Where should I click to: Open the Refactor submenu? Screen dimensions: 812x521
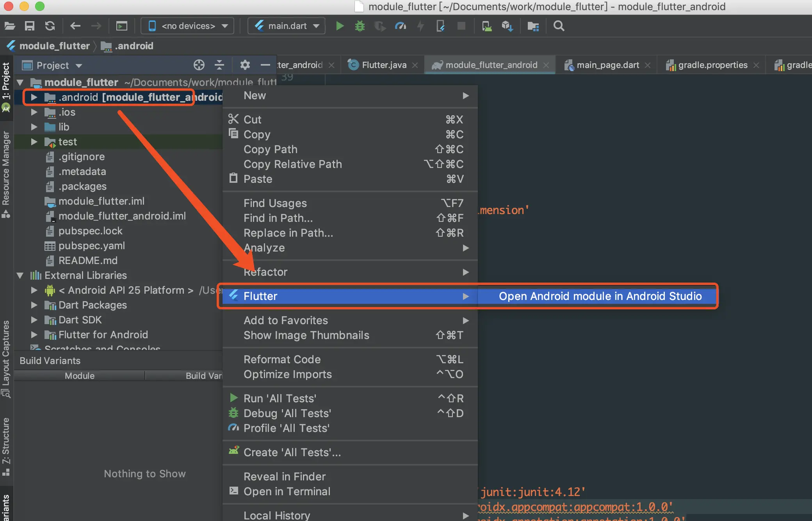[350, 272]
